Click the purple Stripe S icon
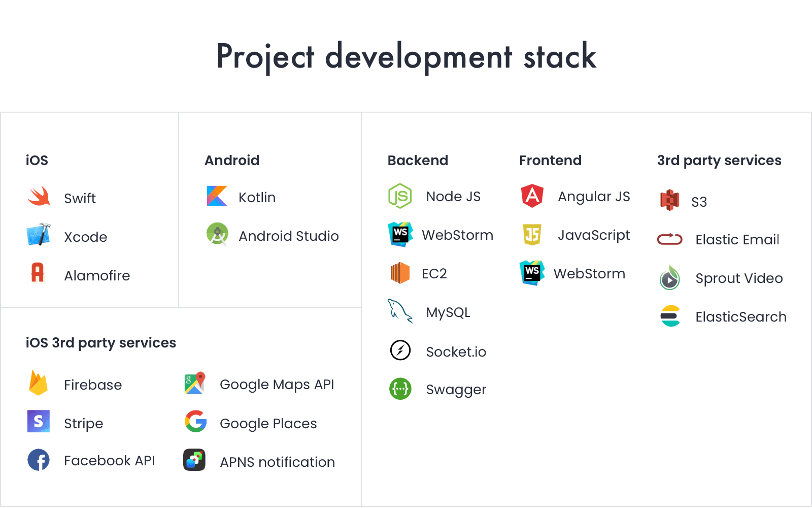The image size is (812, 508). pos(39,421)
